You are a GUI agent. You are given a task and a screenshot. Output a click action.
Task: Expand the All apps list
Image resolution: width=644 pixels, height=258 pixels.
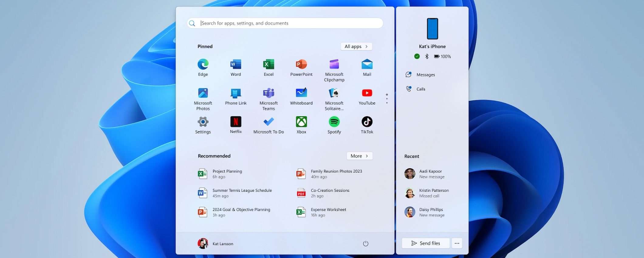(x=356, y=46)
